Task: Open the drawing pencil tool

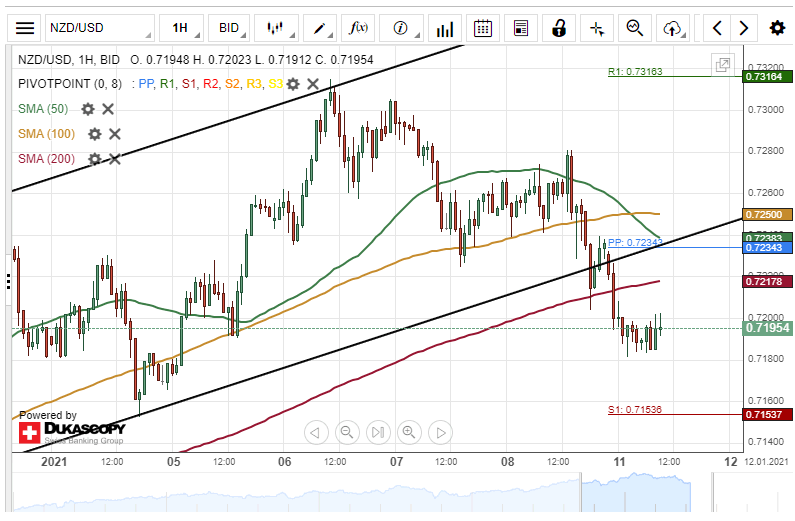Action: (x=320, y=27)
